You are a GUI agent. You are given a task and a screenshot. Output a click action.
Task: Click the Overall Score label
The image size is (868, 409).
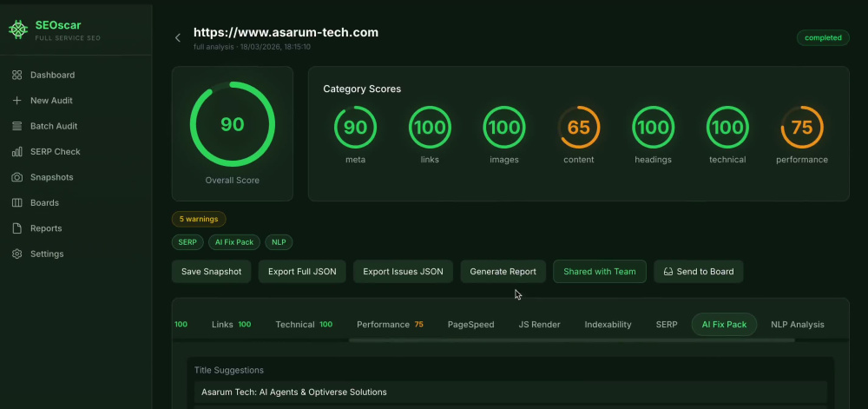click(233, 181)
